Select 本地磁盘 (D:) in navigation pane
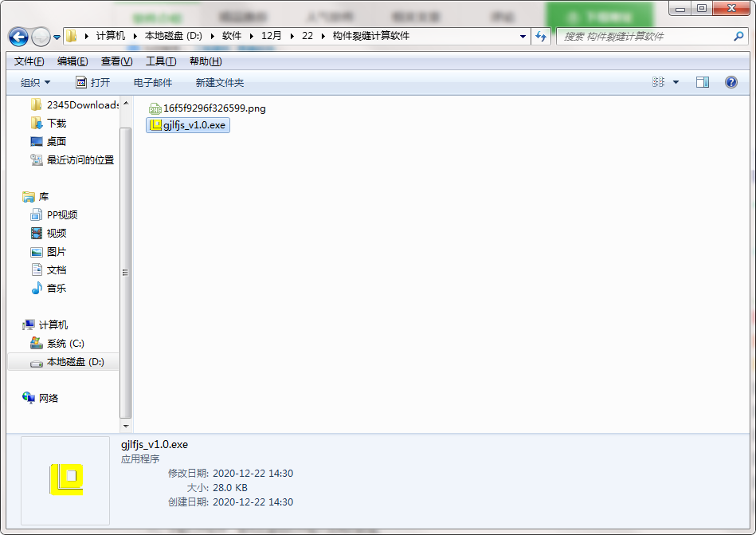Viewport: 756px width, 535px height. pyautogui.click(x=75, y=362)
